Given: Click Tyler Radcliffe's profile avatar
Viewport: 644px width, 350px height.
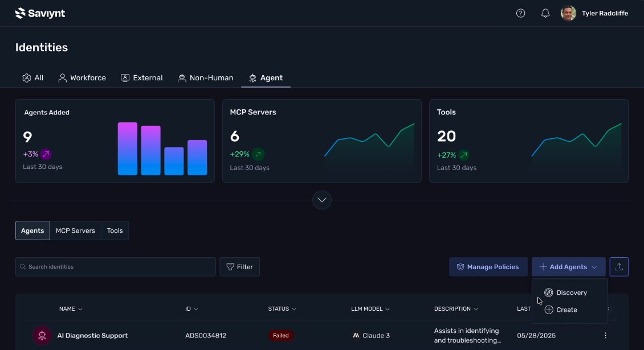Looking at the screenshot, I should [568, 13].
